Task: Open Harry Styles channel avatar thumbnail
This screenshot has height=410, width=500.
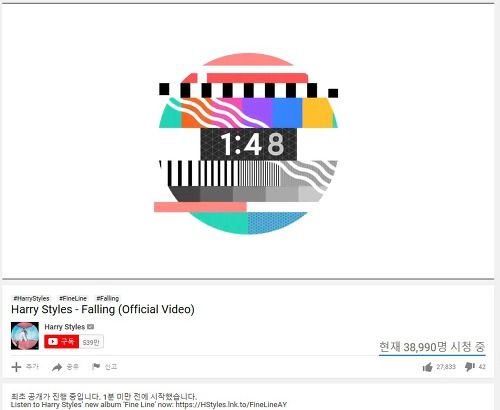Action: [25, 336]
